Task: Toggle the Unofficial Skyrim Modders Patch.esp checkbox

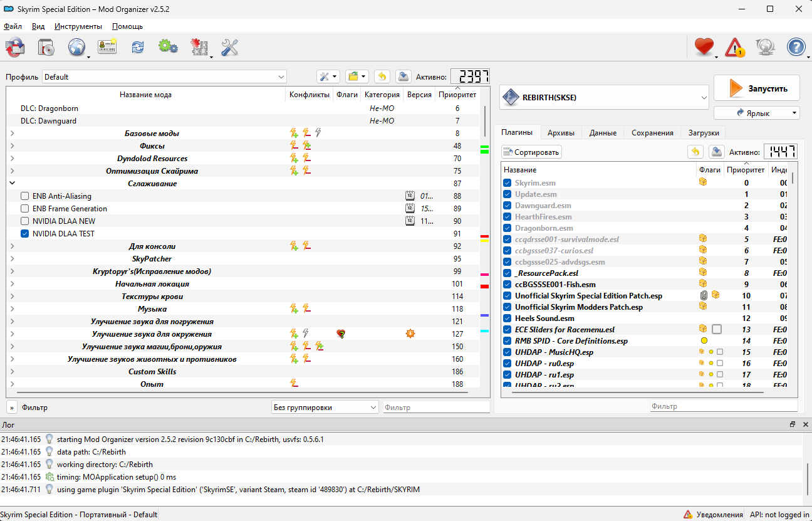Action: coord(507,307)
